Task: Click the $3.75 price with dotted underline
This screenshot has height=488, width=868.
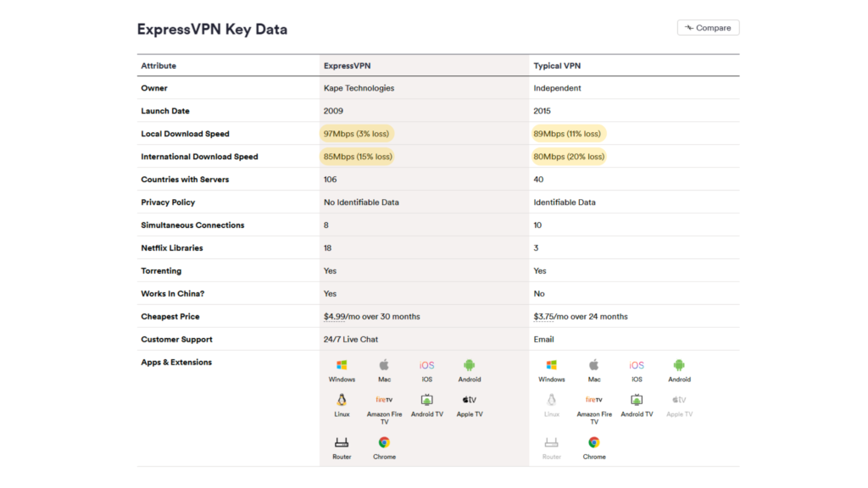Action: [x=543, y=317]
